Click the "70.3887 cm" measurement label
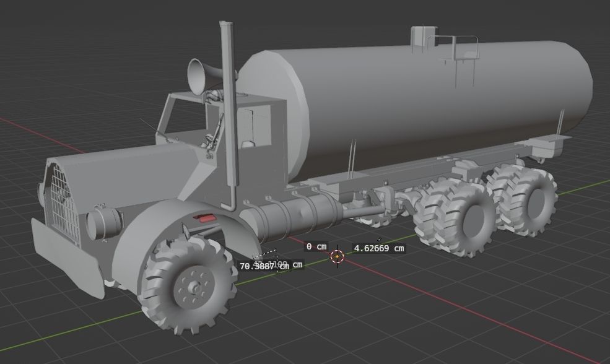Image resolution: width=610 pixels, height=364 pixels. (264, 266)
